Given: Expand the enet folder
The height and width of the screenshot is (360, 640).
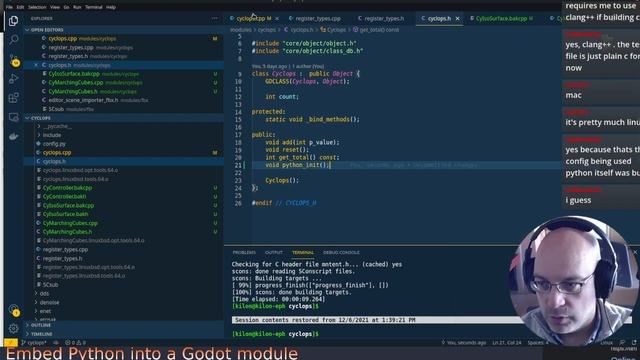Looking at the screenshot, I should (45, 311).
